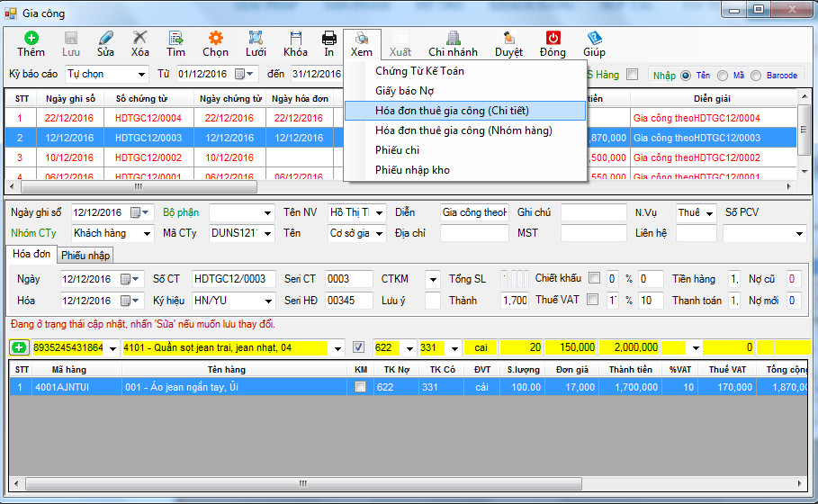Choose Giấy báo Nợ menu item
Screen dimensions: 818x504
click(x=404, y=91)
